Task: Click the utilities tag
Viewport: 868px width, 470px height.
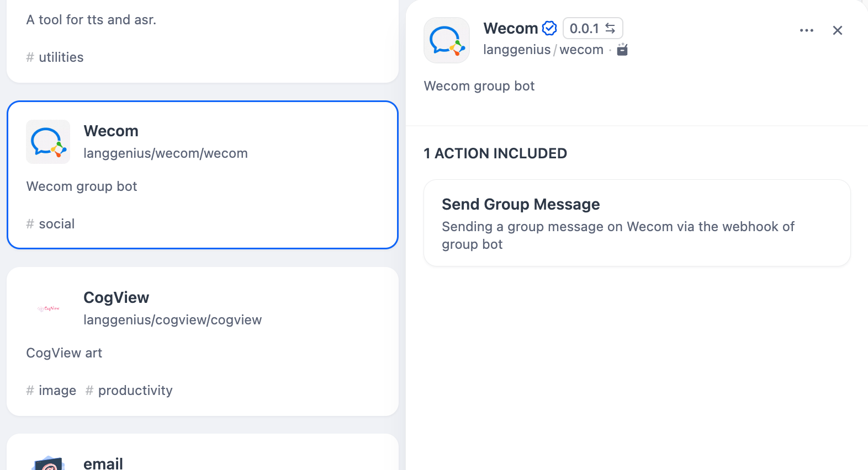Action: tap(55, 57)
